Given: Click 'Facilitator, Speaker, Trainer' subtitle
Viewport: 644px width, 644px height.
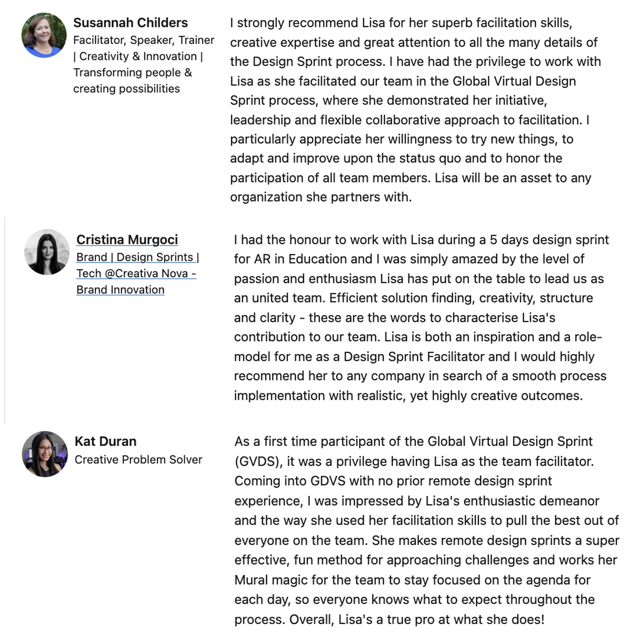Looking at the screenshot, I should click(144, 40).
